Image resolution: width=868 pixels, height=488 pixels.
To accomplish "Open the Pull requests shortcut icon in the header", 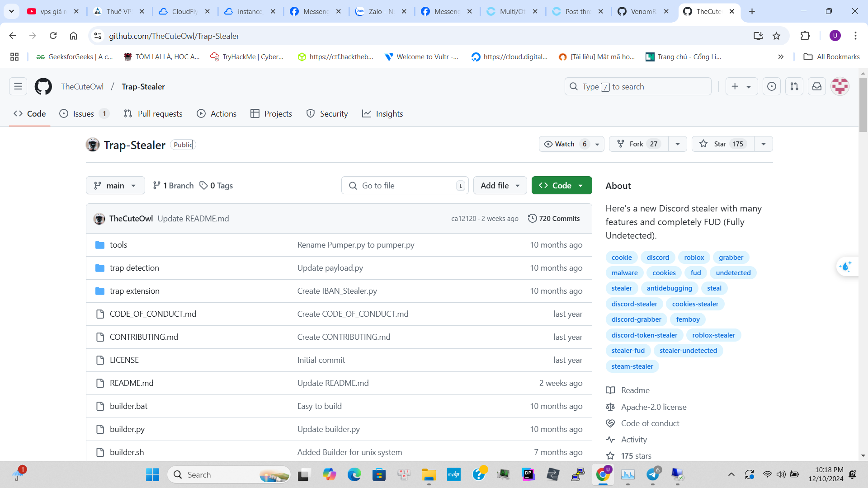I will point(794,86).
